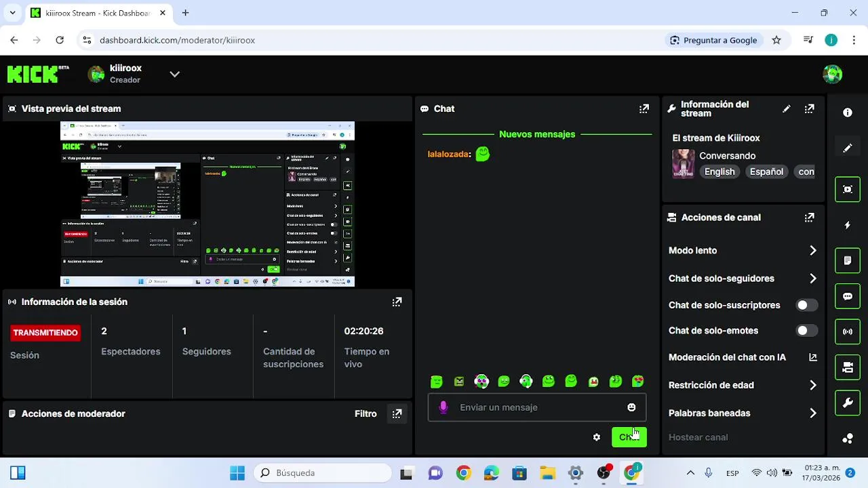The width and height of the screenshot is (868, 488).
Task: Click the three-dots cluster icon at sidebar bottom
Action: pos(848,439)
